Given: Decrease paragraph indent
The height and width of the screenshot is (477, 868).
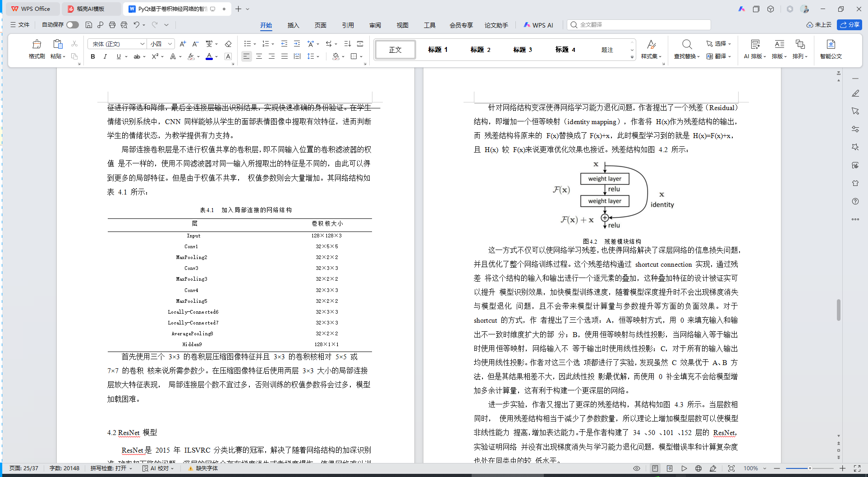Looking at the screenshot, I should point(284,44).
